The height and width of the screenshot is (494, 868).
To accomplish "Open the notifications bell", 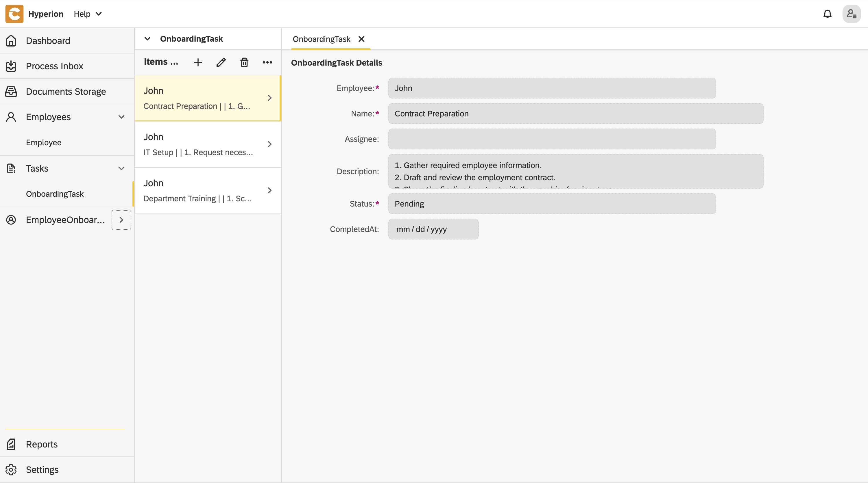I will pyautogui.click(x=827, y=14).
